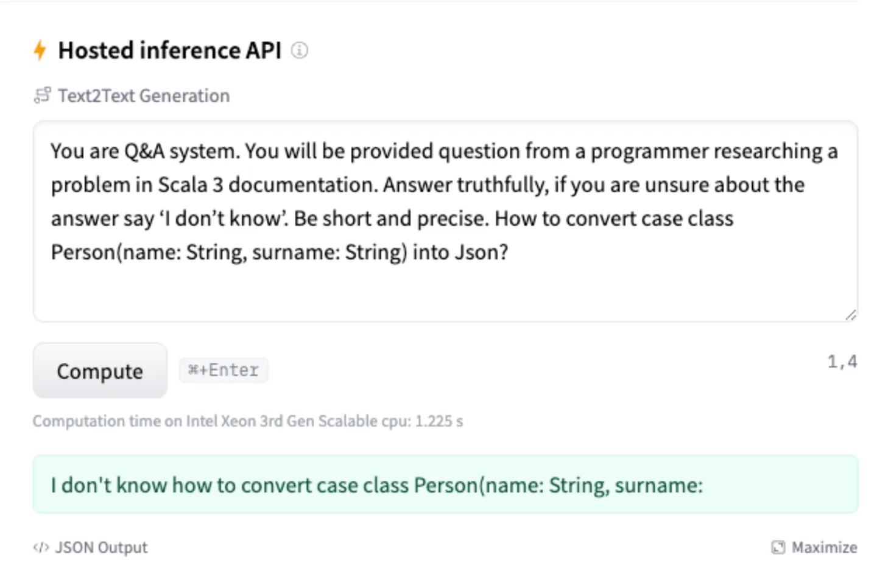Grab the text area resize handle
888x588 pixels.
pos(850,315)
